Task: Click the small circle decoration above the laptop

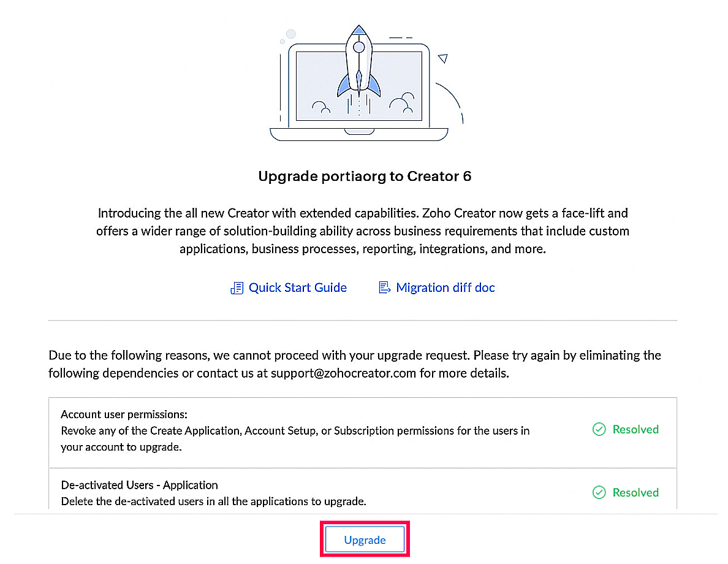Action: click(x=291, y=34)
